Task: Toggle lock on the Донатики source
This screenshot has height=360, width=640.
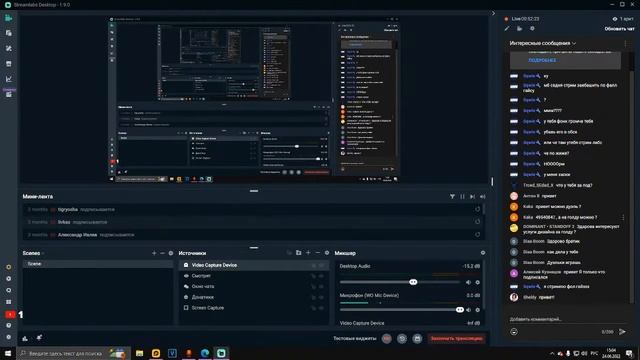Action: 313,297
